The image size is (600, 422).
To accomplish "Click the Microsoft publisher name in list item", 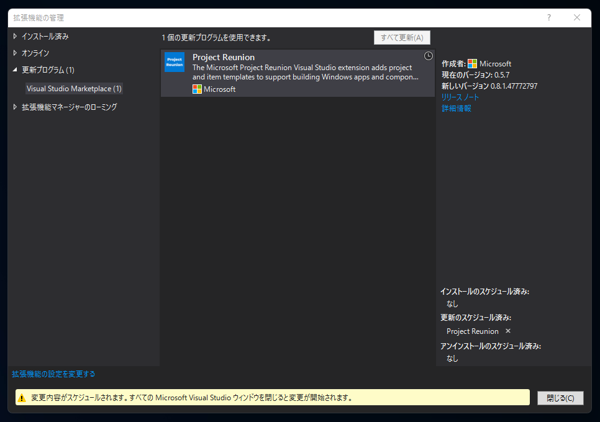I will coord(220,89).
